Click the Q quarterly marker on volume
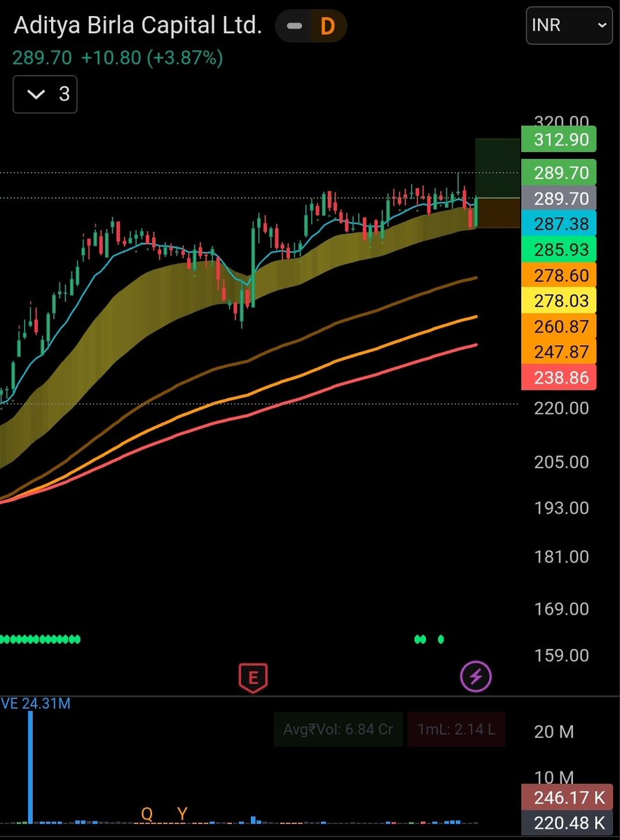Screen dimensions: 620x840 [x=147, y=813]
